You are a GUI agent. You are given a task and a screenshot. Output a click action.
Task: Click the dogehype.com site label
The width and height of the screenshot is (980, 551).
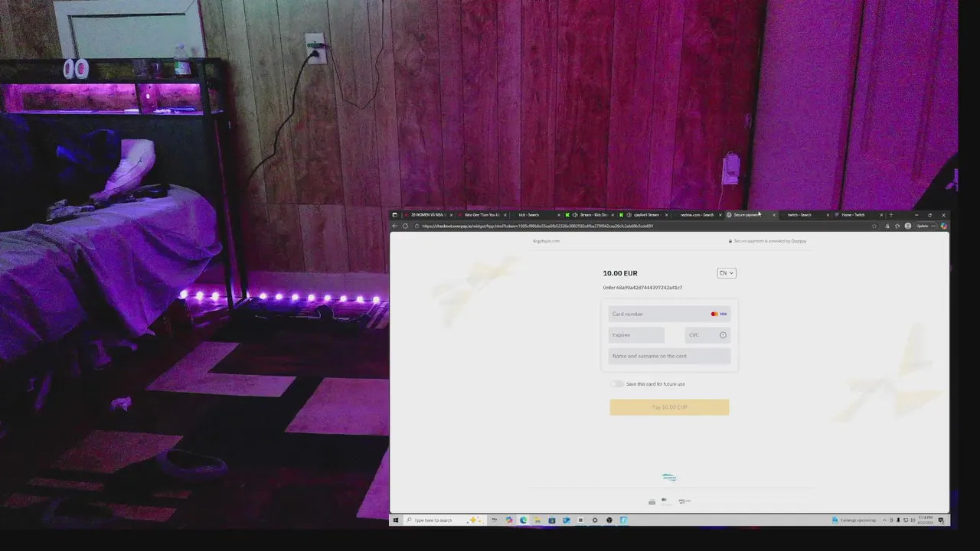point(546,241)
